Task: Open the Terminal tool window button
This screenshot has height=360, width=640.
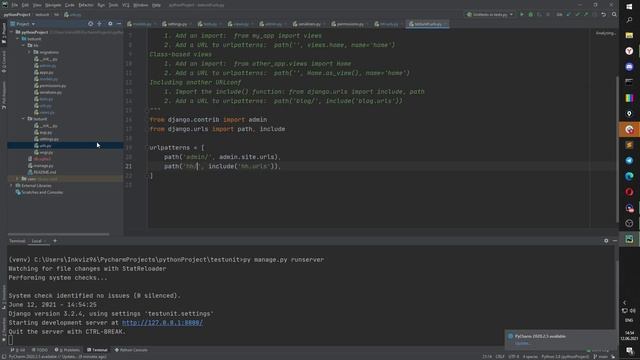Action: click(97, 350)
